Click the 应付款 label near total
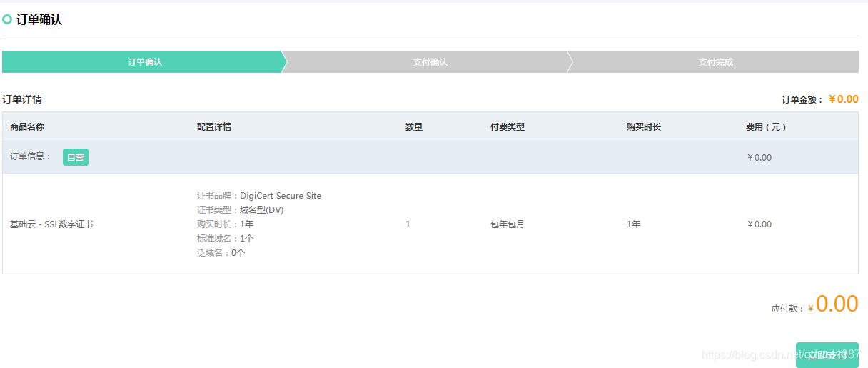Screen dimensions: 868x368 point(788,309)
